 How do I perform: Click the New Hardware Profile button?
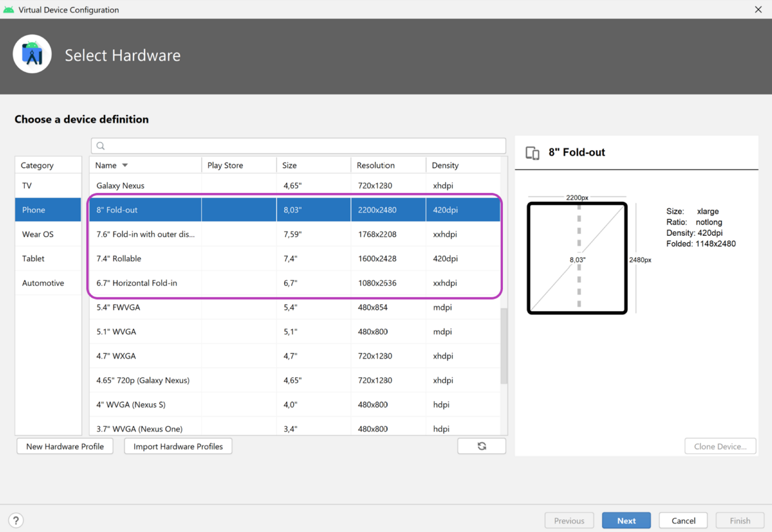65,446
